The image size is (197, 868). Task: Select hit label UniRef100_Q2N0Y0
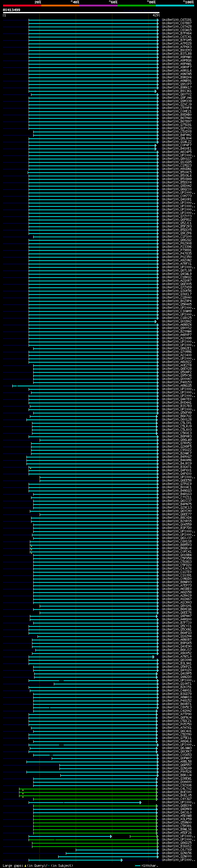click(176, 857)
